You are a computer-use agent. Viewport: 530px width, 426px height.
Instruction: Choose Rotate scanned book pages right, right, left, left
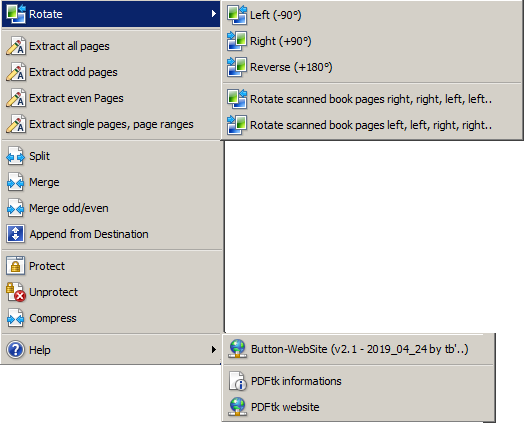(x=372, y=99)
